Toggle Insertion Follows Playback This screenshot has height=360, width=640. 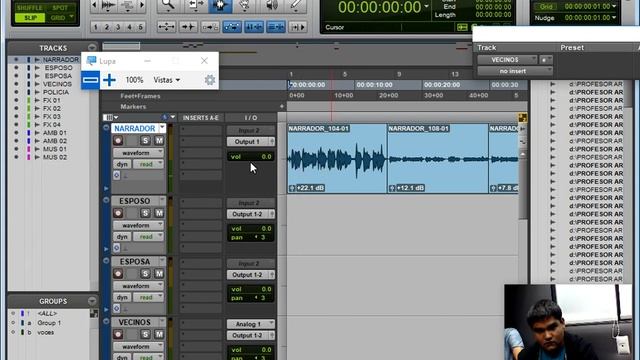(x=298, y=27)
